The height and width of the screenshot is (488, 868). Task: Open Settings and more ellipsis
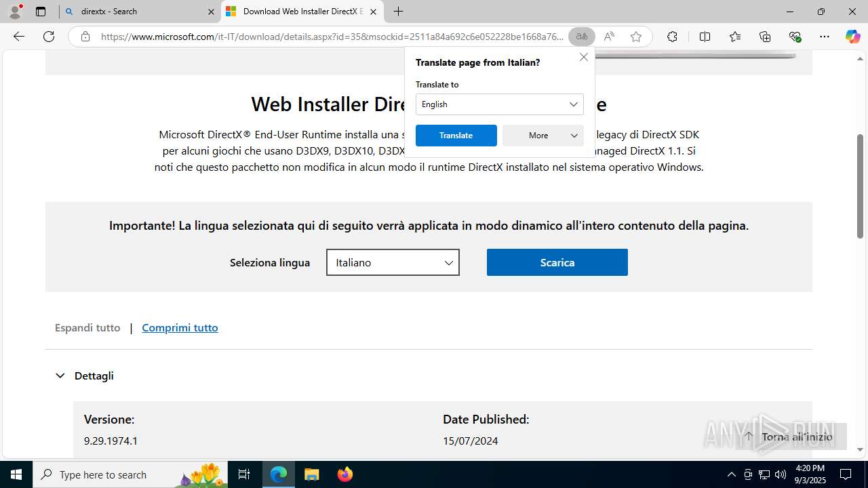click(825, 37)
